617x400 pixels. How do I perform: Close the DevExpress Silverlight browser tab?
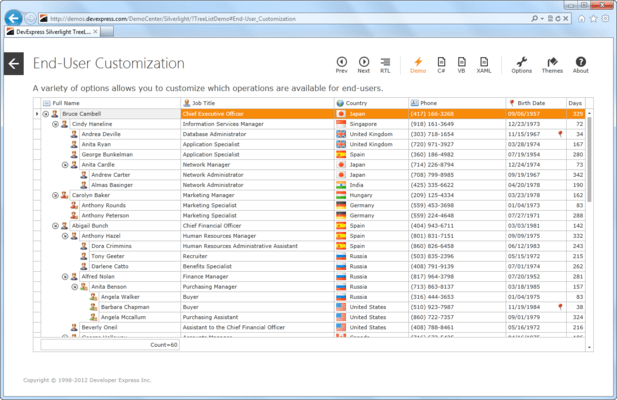(x=95, y=31)
